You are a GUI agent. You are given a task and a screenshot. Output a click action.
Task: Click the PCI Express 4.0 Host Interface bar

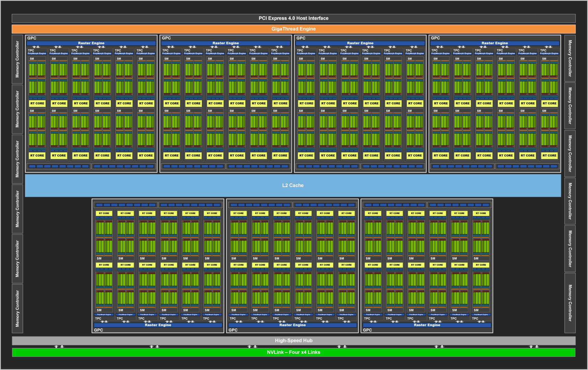(x=293, y=18)
